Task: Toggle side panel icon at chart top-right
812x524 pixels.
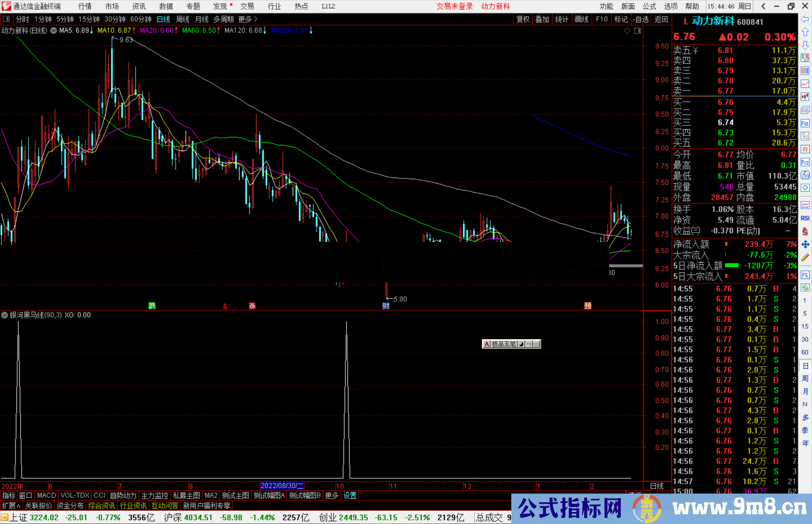Action: 638,31
